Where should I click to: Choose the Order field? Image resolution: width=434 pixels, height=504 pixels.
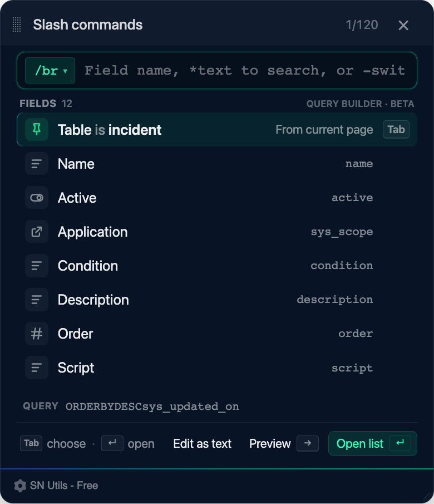pos(217,334)
